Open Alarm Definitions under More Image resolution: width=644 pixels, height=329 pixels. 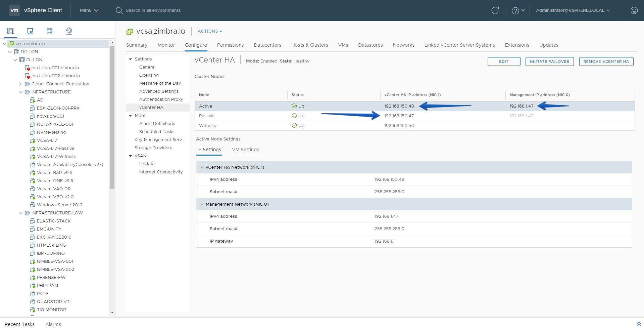tap(157, 124)
